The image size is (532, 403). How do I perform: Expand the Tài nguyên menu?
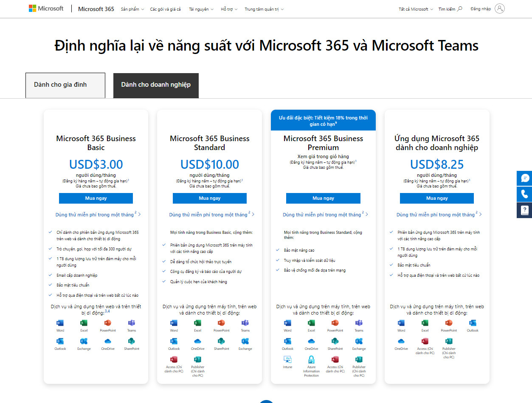pos(201,9)
